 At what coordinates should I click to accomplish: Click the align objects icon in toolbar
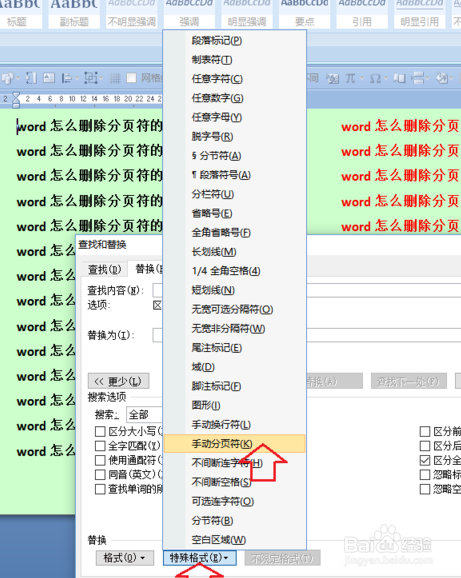(67, 78)
